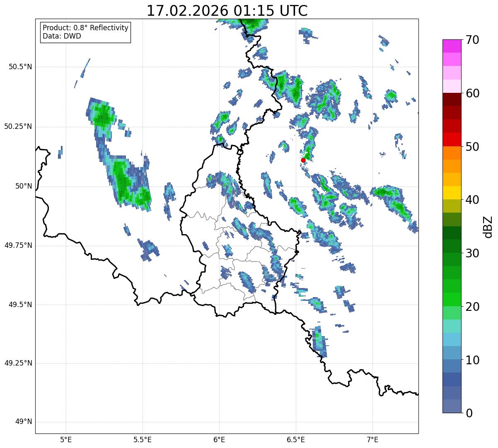Click the latitude label "49.75°N"

point(18,245)
